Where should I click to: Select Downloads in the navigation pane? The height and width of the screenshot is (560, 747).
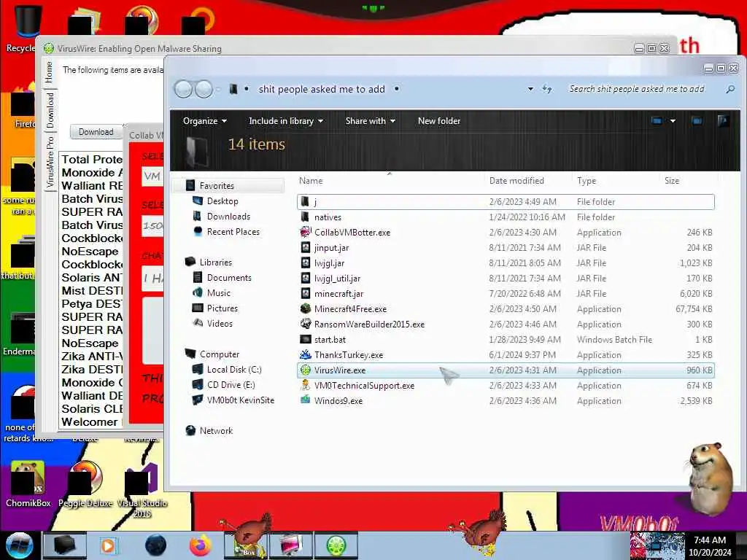pyautogui.click(x=228, y=216)
